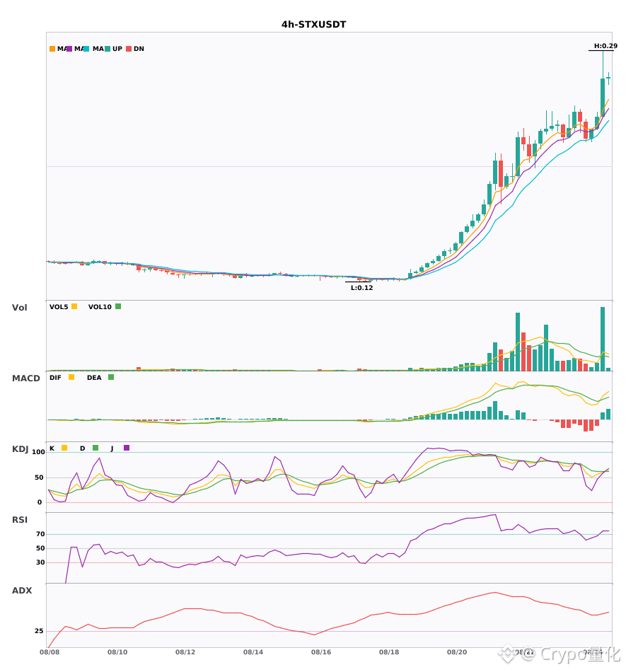This screenshot has height=672, width=626.
Task: Click the yellow K legend swatch
Action: (x=64, y=448)
